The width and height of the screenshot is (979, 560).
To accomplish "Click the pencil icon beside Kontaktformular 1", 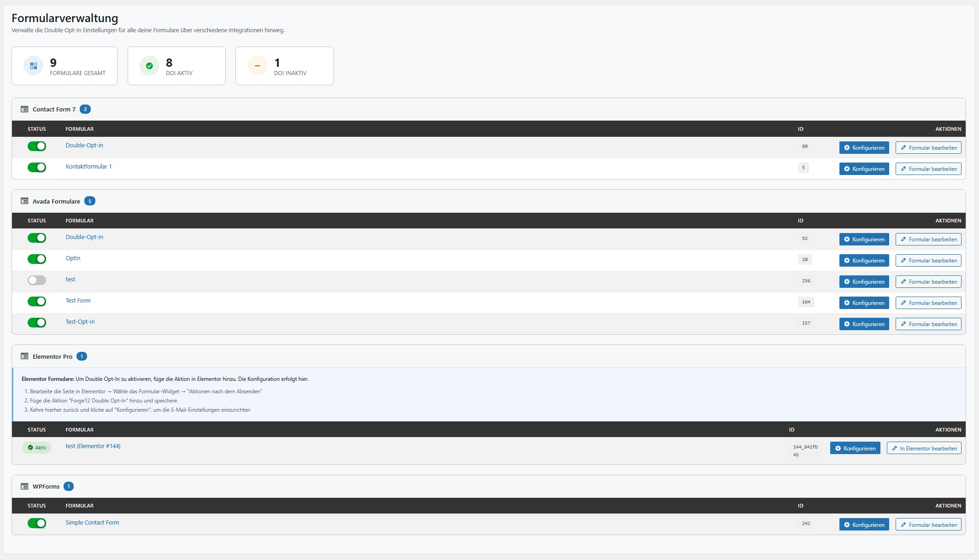I will click(903, 169).
